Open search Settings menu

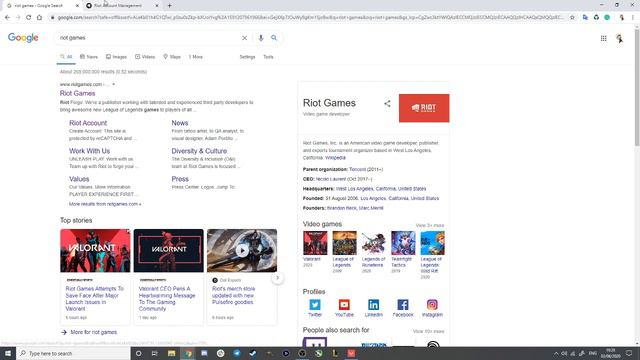click(247, 57)
